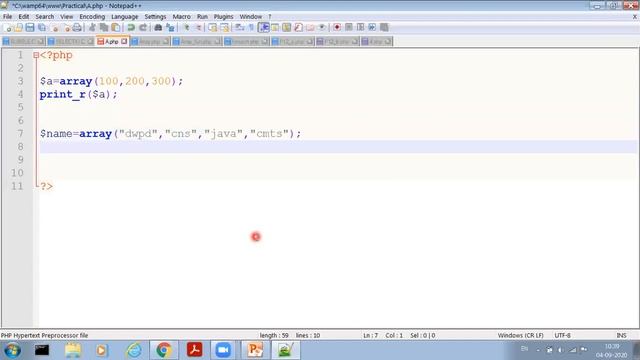640x360 pixels.
Task: Click the Stop recording macro icon
Action: pos(349,27)
